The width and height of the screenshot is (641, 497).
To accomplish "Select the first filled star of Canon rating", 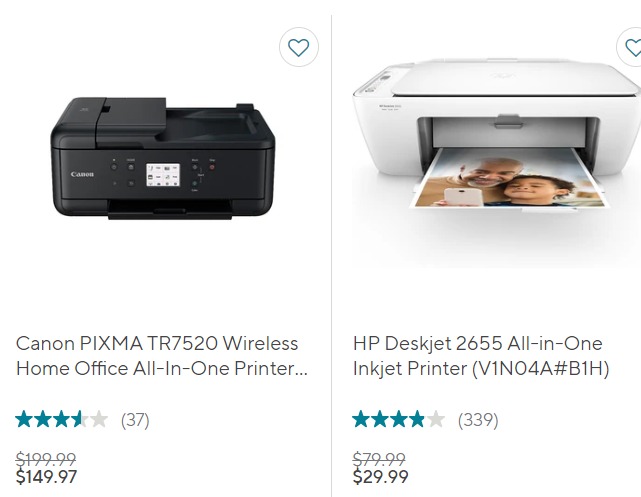I will click(24, 419).
